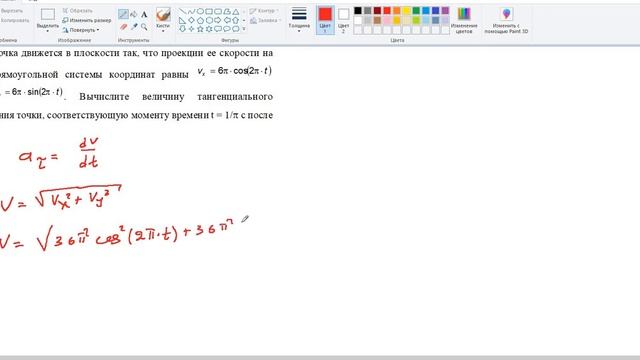
Task: Select the Fill with color bucket tool
Action: pyautogui.click(x=134, y=15)
